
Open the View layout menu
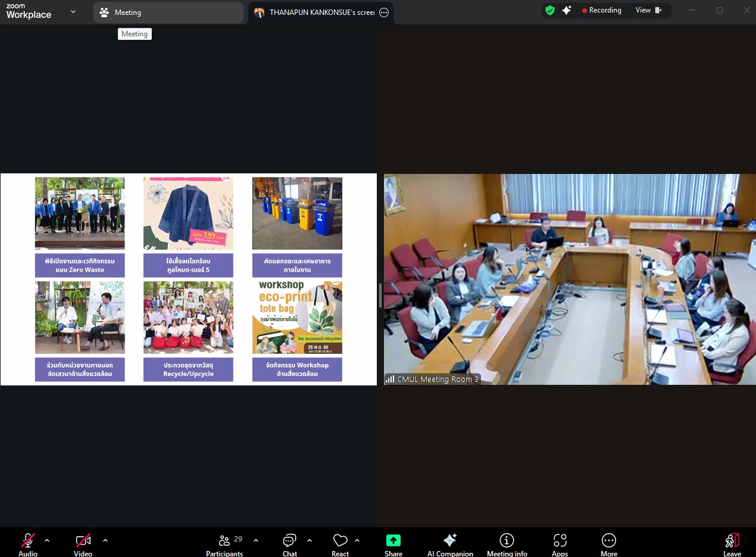point(648,10)
